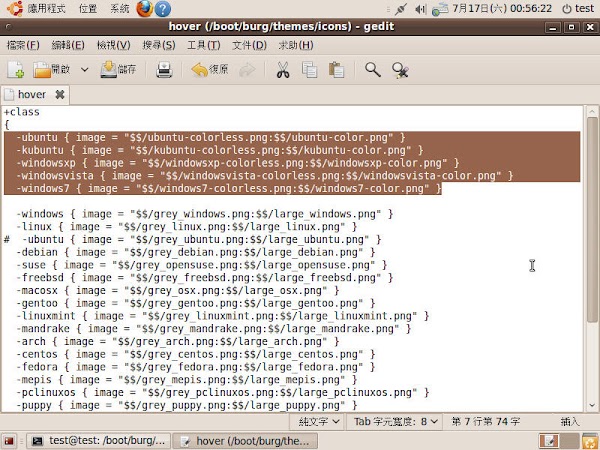This screenshot has height=450, width=600.
Task: Click the -gentoo image line
Action: pos(196,303)
